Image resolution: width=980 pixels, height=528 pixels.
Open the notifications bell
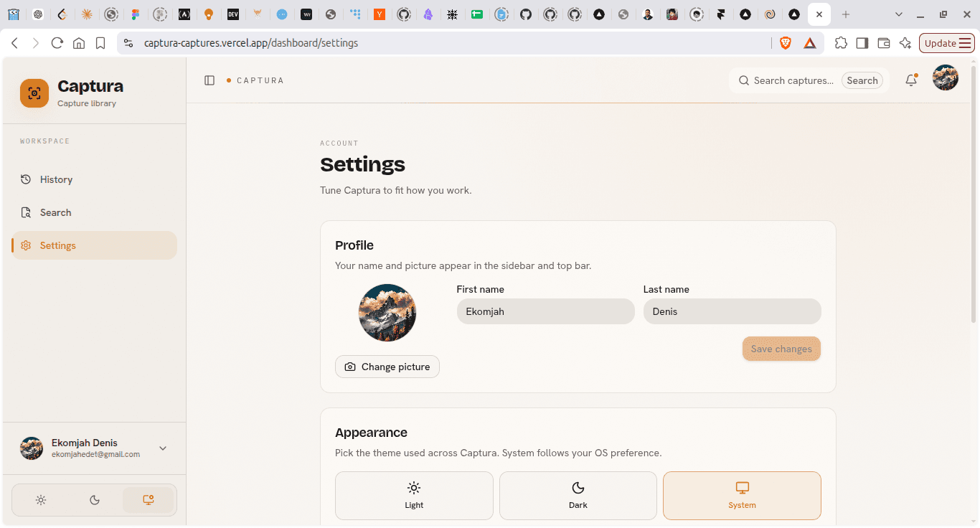point(911,80)
